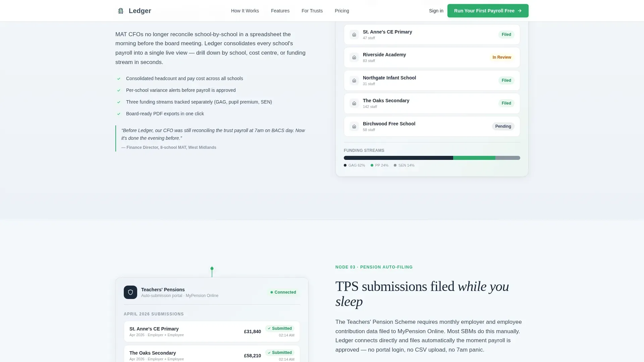Click the green PP segment of funding bar
The width and height of the screenshot is (644, 362).
pos(474,158)
